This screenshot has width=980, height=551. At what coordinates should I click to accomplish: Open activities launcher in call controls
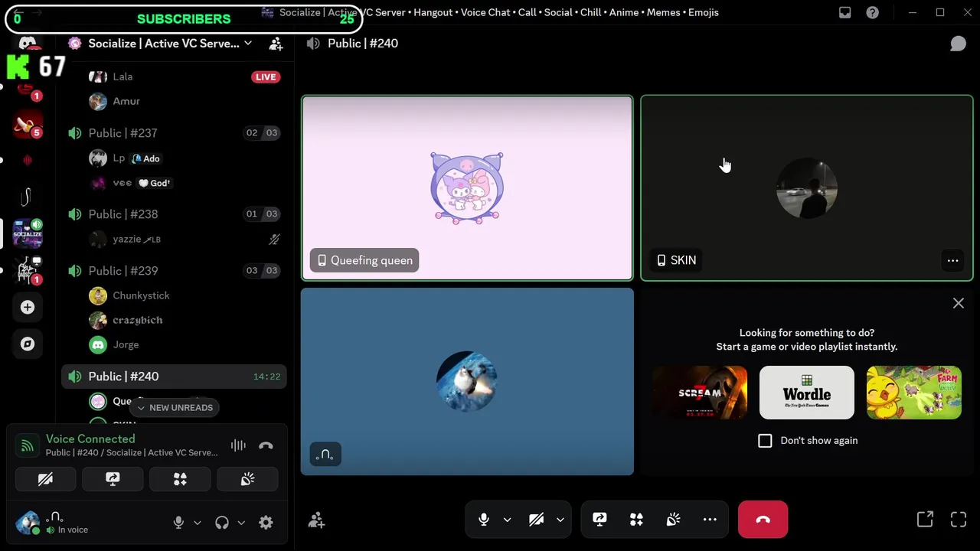(x=636, y=520)
